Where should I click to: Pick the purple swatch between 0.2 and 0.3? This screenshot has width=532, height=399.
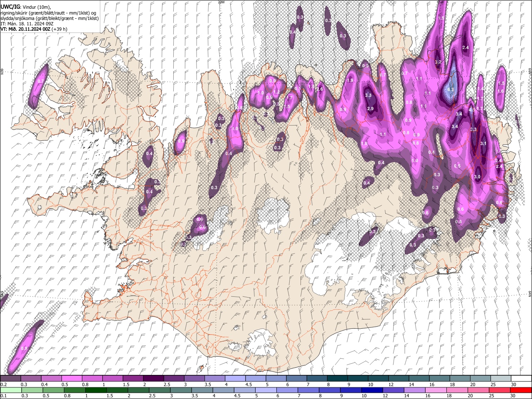coord(10,378)
